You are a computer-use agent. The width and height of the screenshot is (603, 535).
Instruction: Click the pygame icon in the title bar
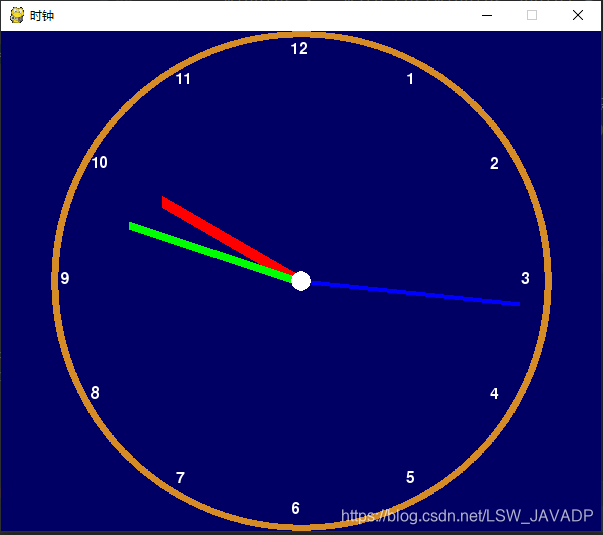[x=17, y=15]
